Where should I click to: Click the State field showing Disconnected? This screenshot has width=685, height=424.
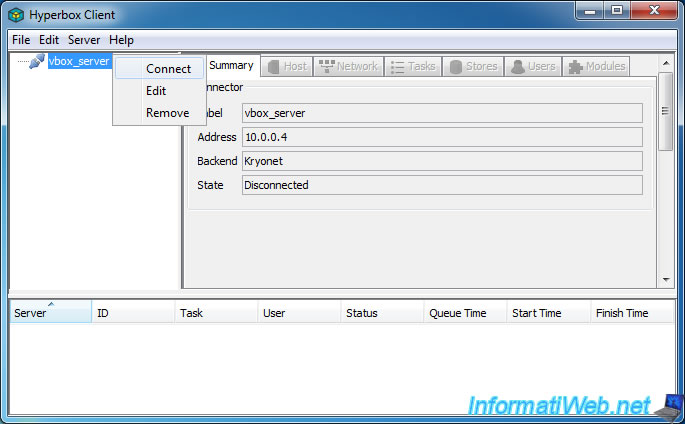[x=442, y=185]
